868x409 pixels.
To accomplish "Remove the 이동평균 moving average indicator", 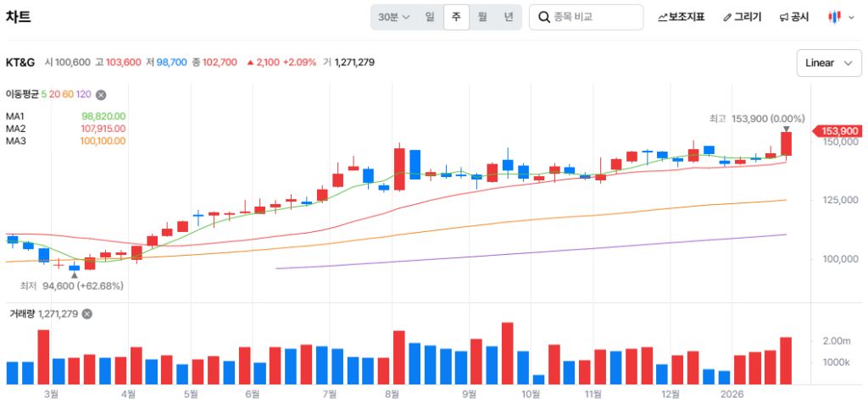I will pos(101,95).
